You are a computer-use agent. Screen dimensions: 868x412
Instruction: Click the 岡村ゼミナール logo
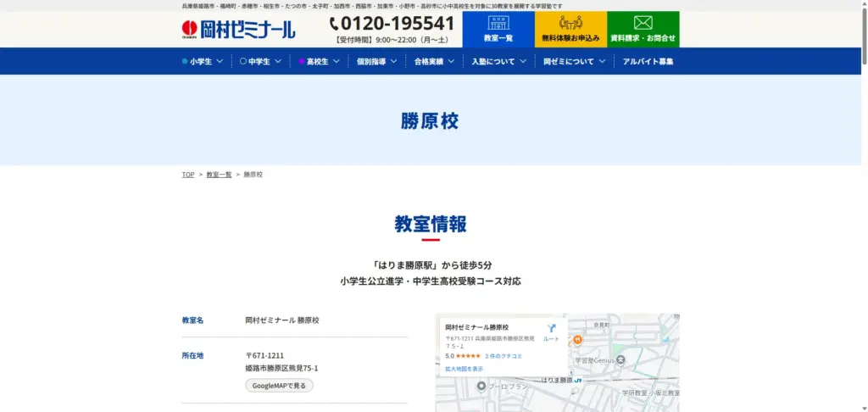point(238,30)
